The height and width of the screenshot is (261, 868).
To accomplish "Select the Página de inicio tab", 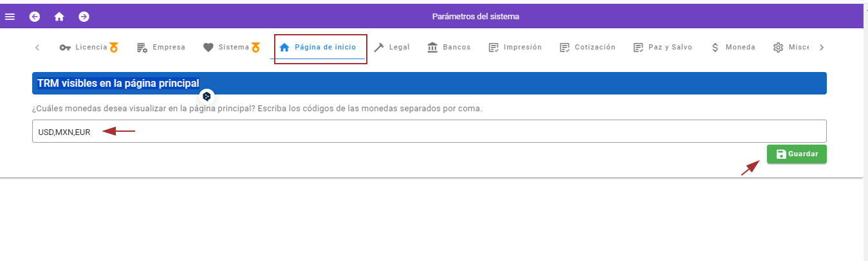I will point(317,48).
